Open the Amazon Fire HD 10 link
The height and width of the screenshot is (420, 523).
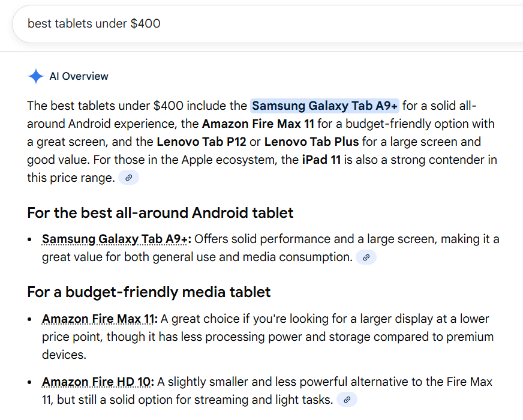[x=97, y=382]
